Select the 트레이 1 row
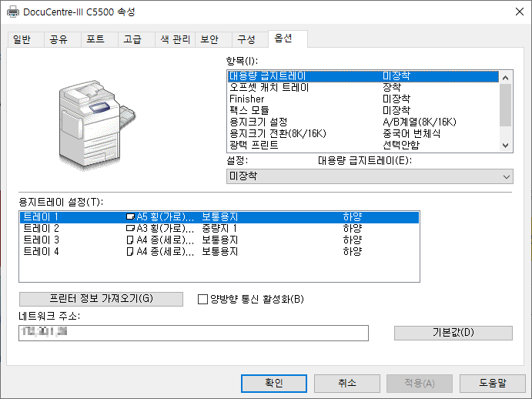The width and height of the screenshot is (532, 399). (219, 217)
